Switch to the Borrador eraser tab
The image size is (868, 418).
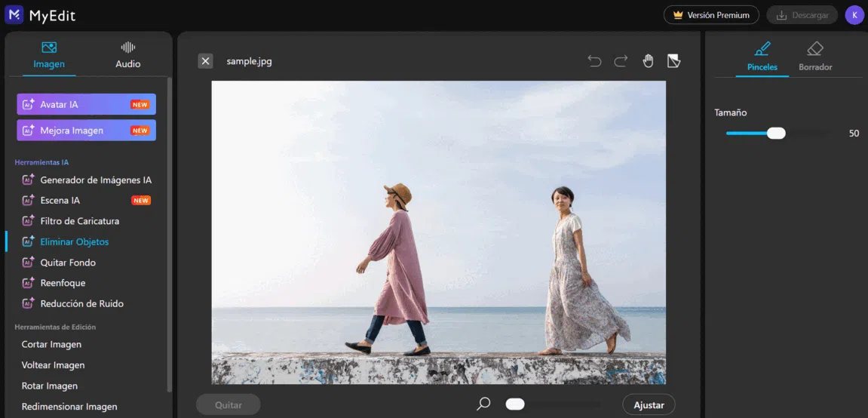point(815,57)
